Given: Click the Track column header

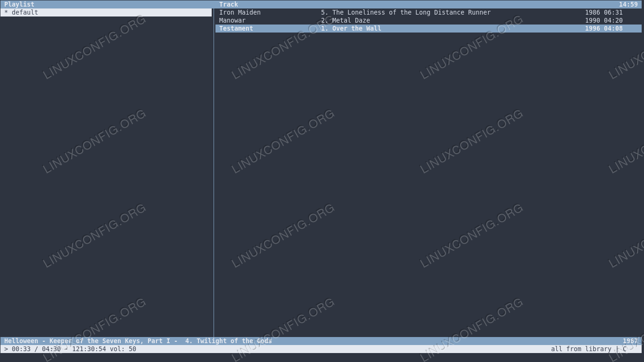Looking at the screenshot, I should 229,4.
